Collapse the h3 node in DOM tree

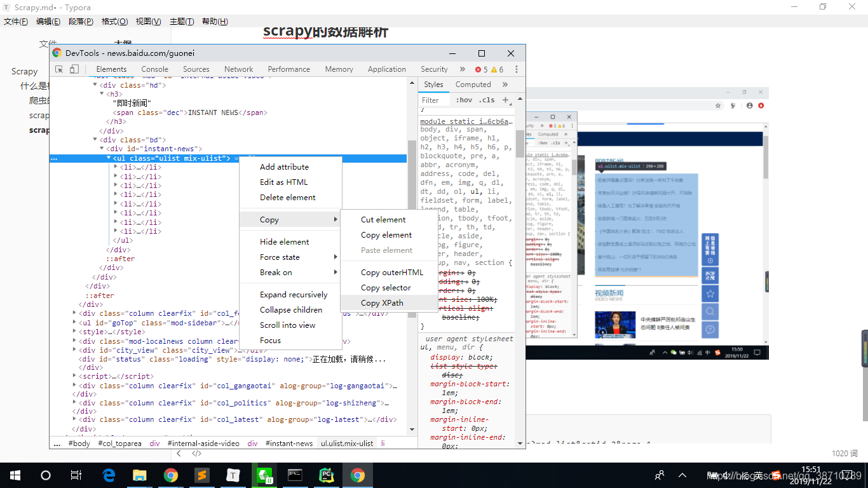(x=102, y=94)
